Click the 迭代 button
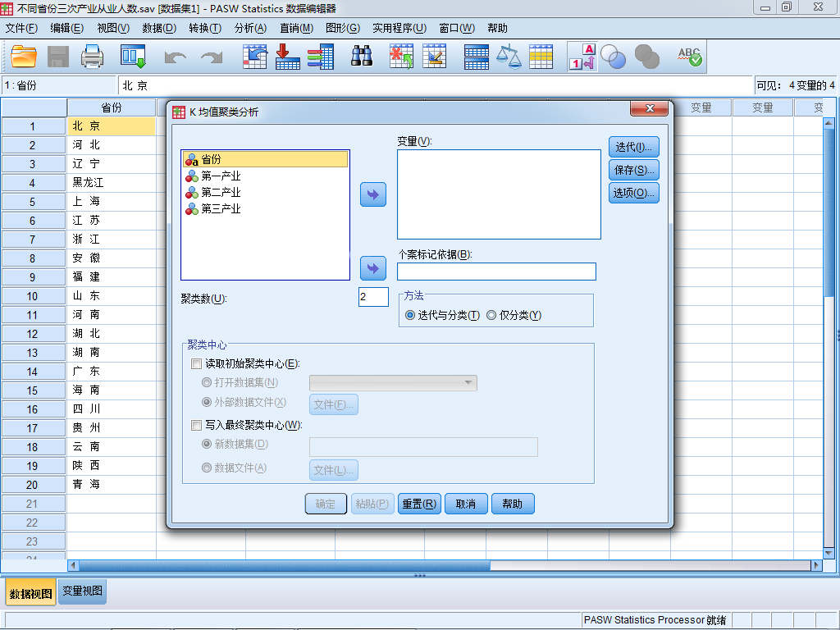 [x=634, y=147]
